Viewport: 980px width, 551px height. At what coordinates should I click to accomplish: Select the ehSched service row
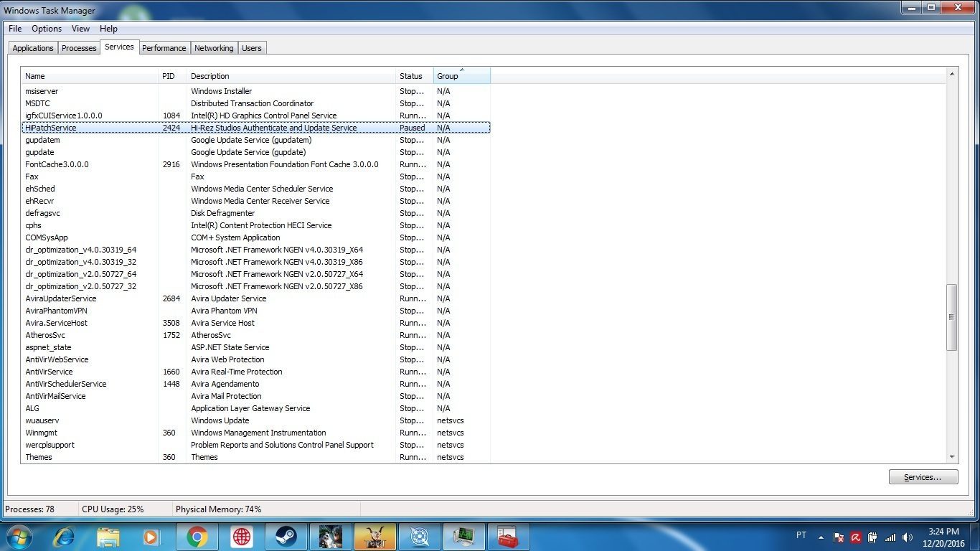pyautogui.click(x=256, y=189)
